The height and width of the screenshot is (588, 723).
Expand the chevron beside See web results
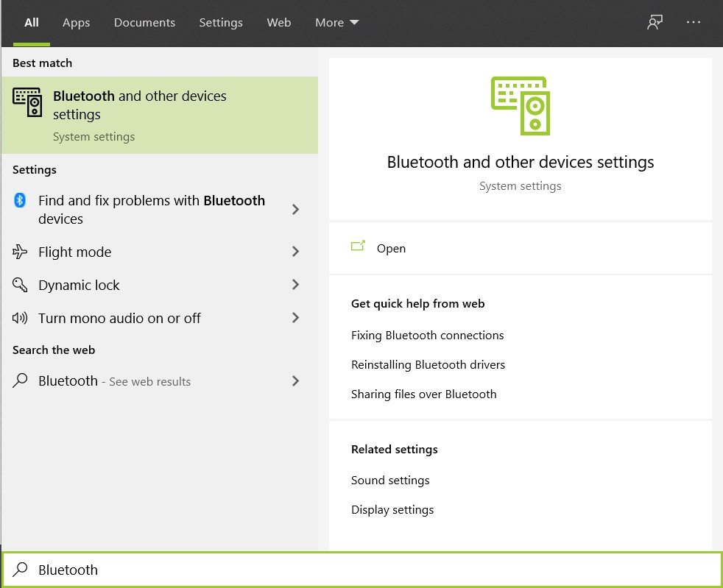(x=295, y=380)
